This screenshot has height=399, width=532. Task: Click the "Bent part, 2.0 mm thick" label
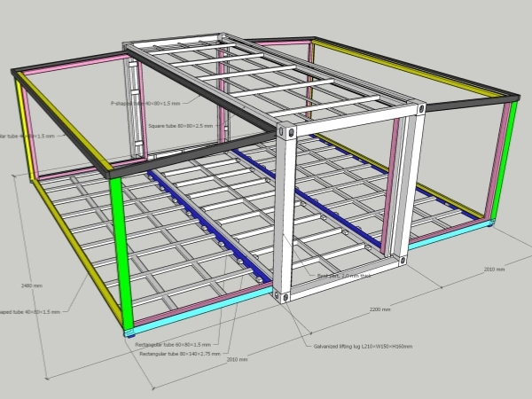(344, 276)
